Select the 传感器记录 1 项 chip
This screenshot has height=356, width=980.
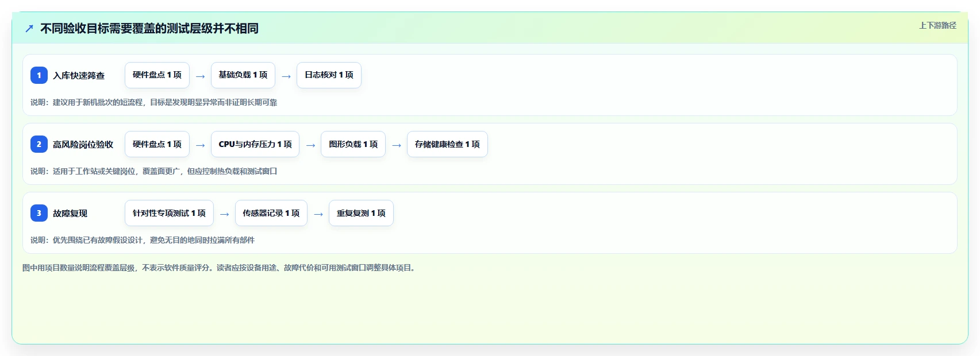point(271,213)
